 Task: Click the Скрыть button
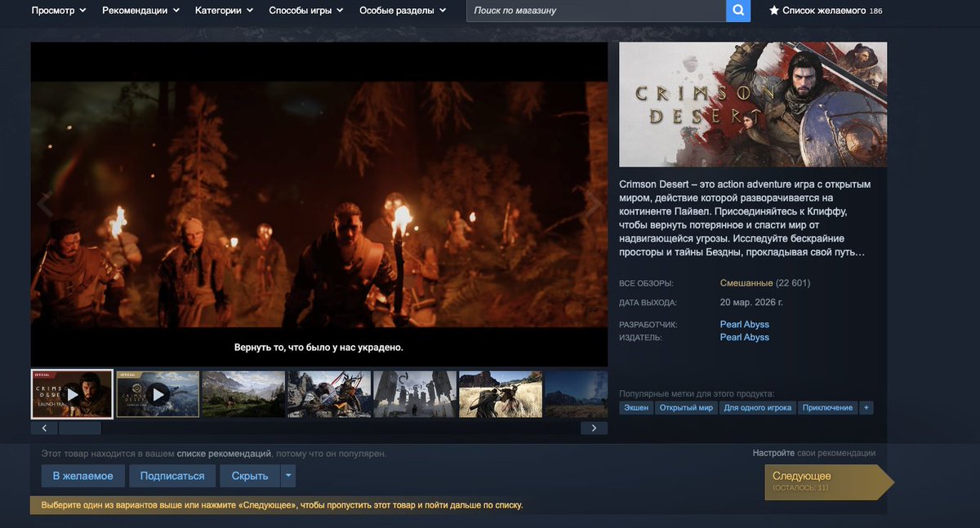(x=250, y=476)
